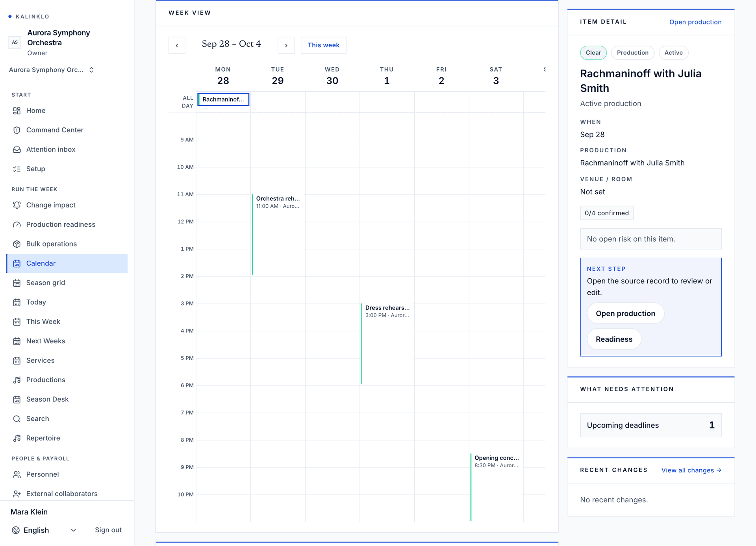
Task: Click the Productions music note icon
Action: 17,380
